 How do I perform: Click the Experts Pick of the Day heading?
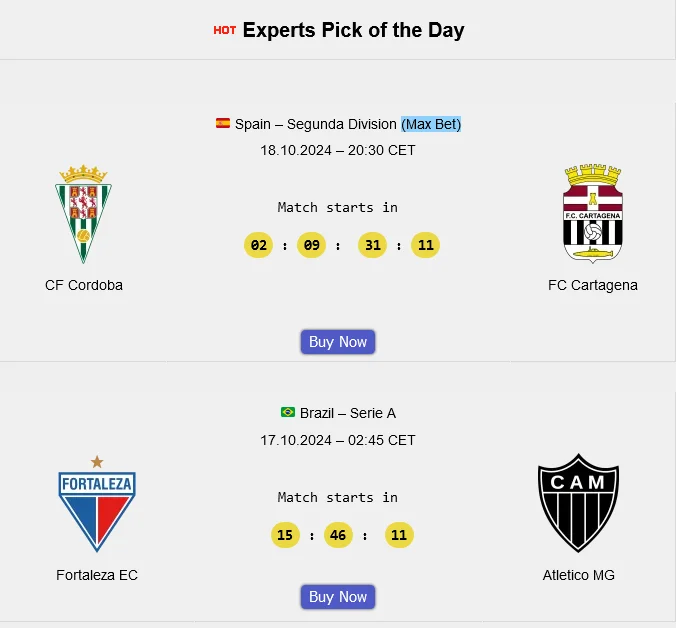tap(353, 30)
